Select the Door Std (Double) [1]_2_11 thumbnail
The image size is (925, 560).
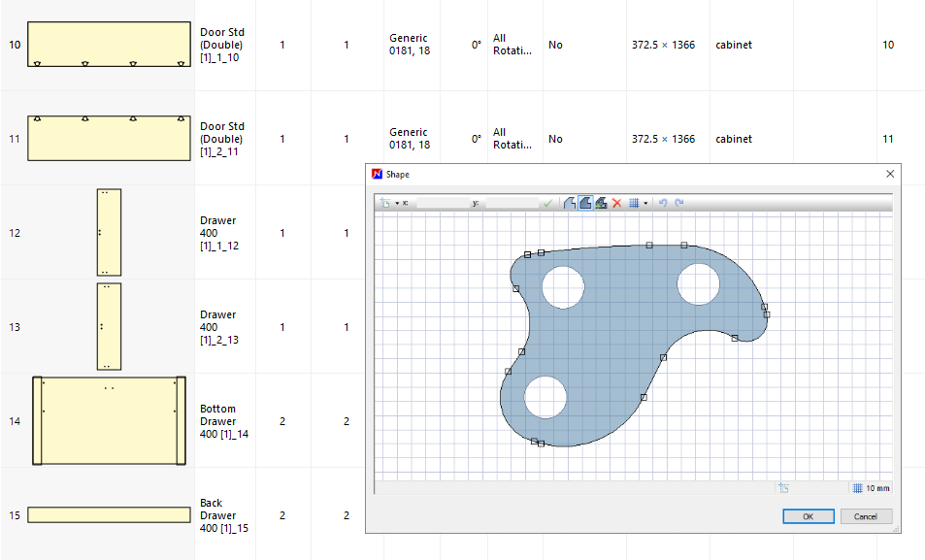click(109, 138)
